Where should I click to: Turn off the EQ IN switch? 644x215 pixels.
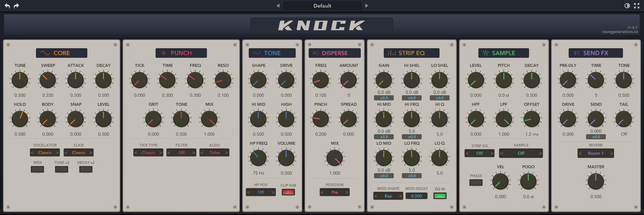click(440, 196)
